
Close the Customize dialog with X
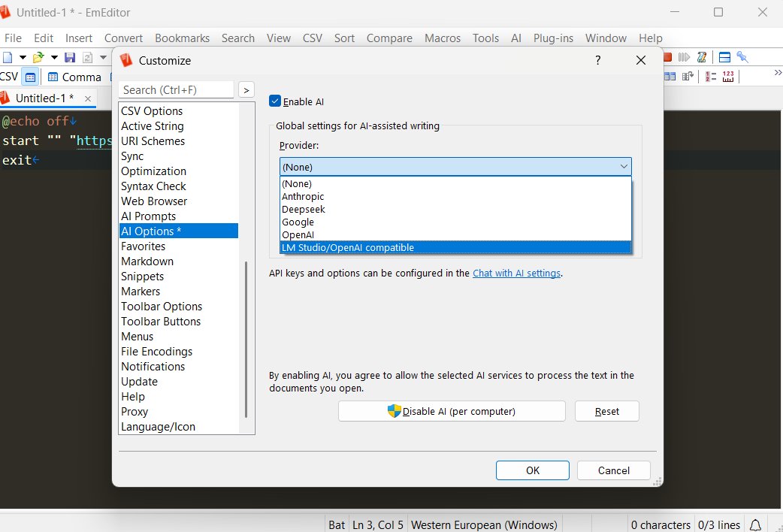(x=641, y=60)
